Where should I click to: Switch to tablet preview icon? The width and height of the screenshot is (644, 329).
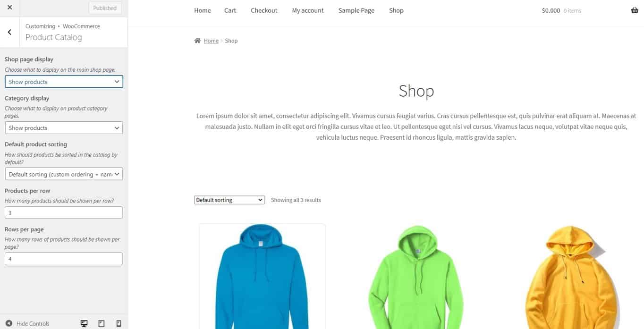point(101,323)
